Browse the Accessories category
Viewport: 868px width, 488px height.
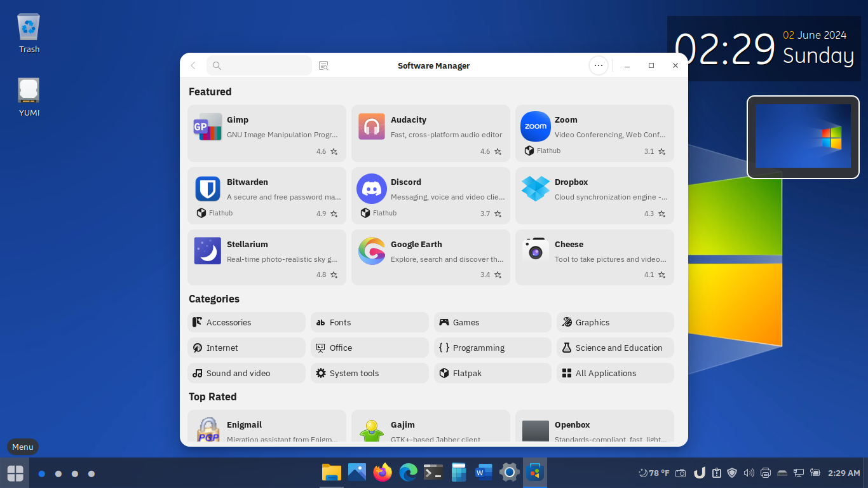247,322
